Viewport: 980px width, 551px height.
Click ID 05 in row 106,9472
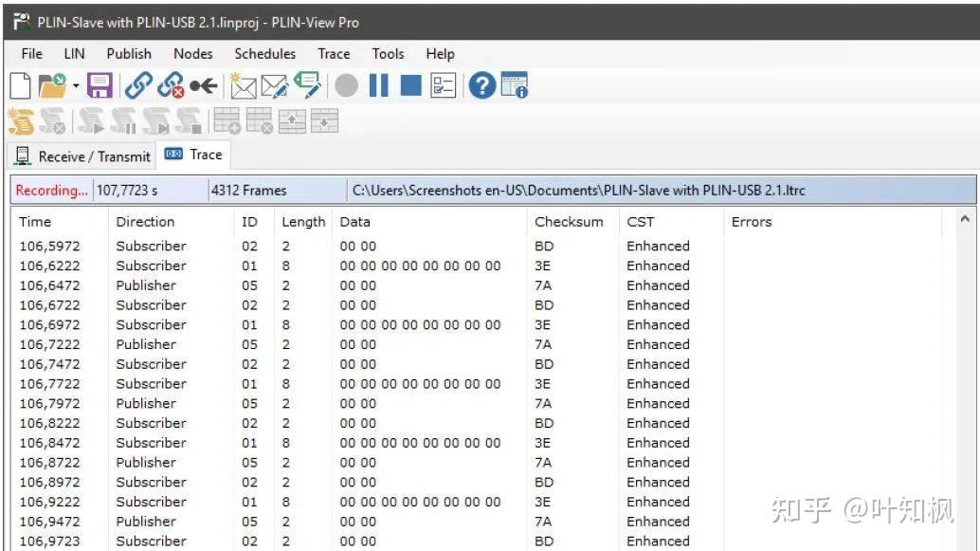pyautogui.click(x=249, y=521)
